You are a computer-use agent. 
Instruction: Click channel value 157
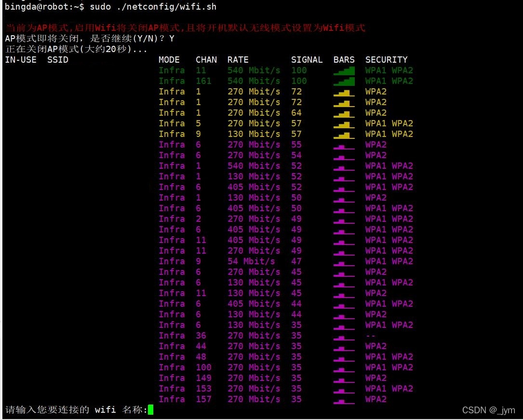pos(203,399)
